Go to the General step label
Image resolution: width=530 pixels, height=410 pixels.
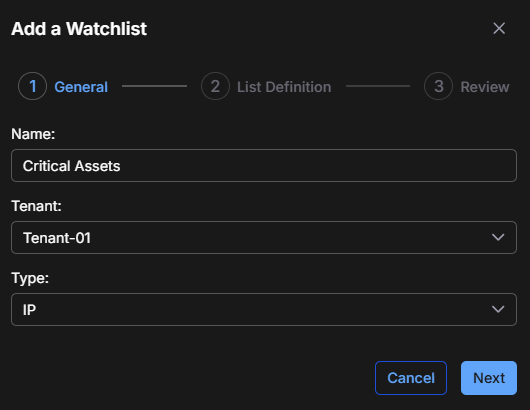click(81, 87)
